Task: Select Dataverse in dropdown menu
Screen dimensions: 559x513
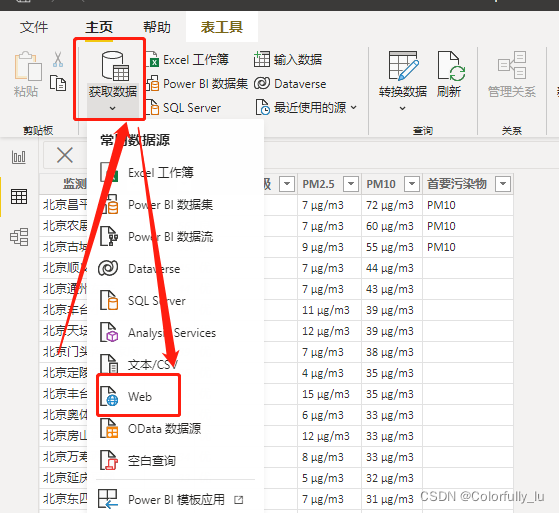Action: click(x=175, y=268)
